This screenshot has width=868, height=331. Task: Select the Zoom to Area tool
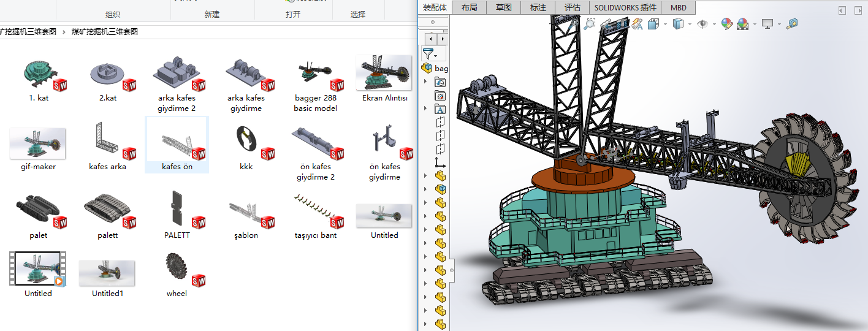(589, 24)
